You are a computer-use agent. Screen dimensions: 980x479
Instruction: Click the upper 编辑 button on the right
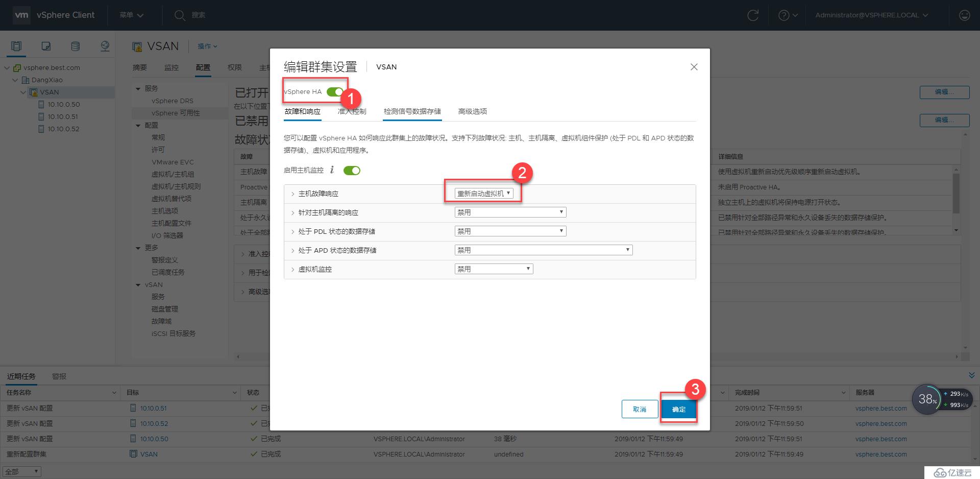point(944,92)
